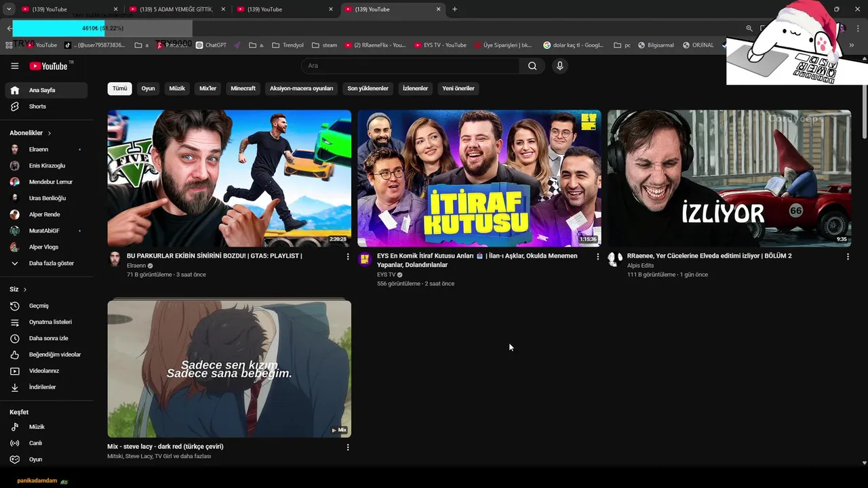Open title Mix - steve lacy - dark red
868x488 pixels.
pos(165,447)
